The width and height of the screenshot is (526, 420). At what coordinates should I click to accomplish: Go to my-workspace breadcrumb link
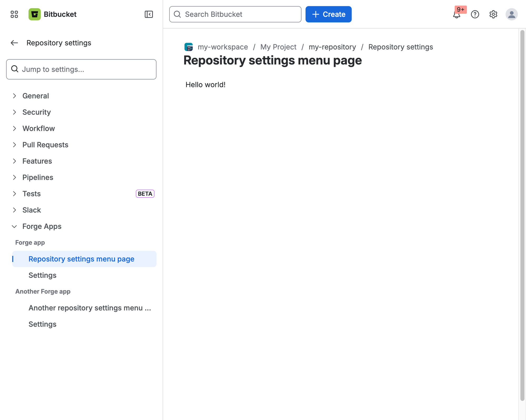tap(223, 47)
